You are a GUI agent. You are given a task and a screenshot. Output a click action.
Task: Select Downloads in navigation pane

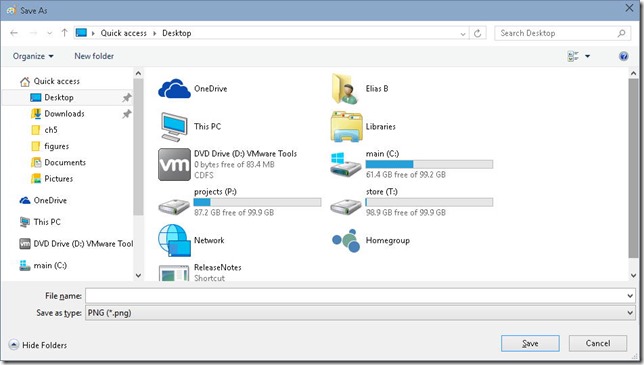[x=64, y=114]
